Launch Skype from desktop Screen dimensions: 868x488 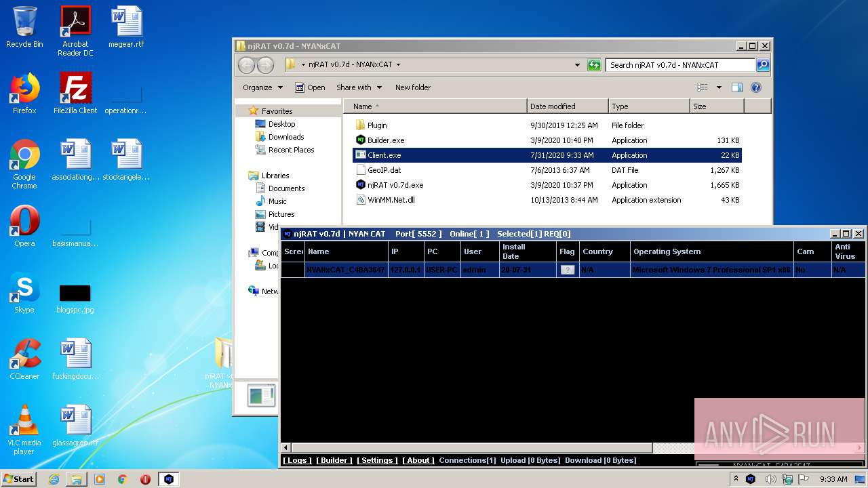tap(24, 293)
